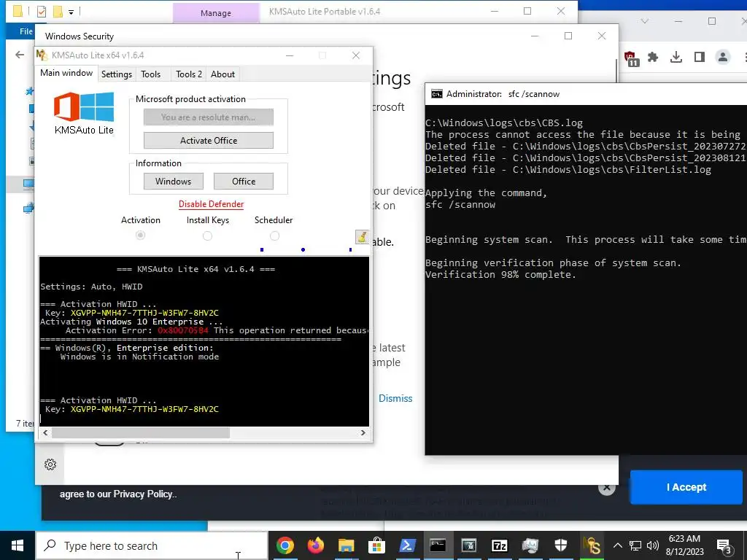747x560 pixels.
Task: Click the red error code 0x80070584
Action: coord(183,330)
